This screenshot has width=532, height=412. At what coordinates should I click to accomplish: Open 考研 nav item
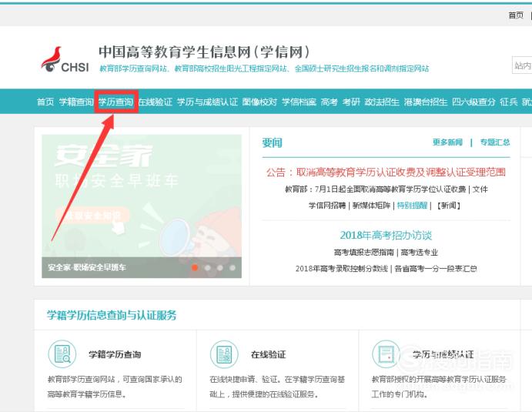tap(351, 102)
